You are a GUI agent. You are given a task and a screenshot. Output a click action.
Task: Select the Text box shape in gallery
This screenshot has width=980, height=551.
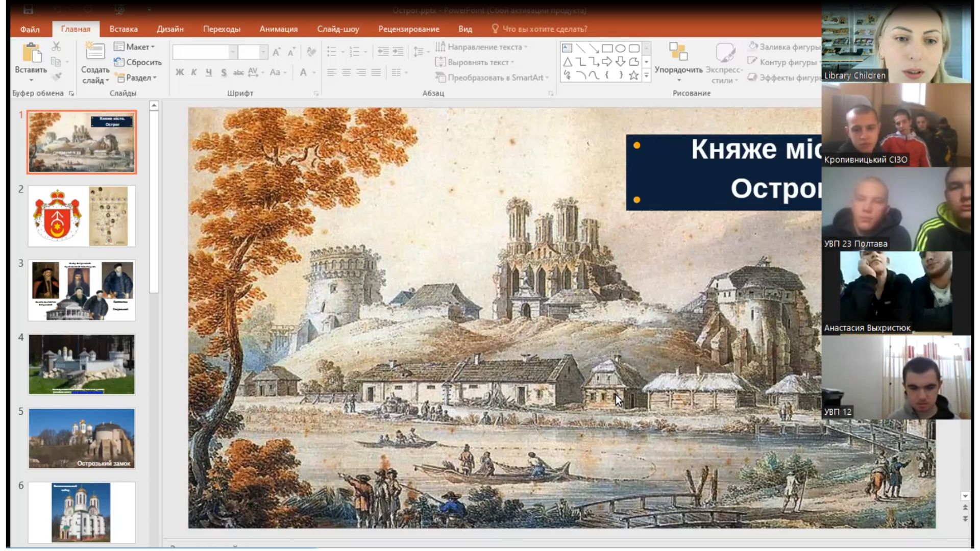tap(567, 48)
